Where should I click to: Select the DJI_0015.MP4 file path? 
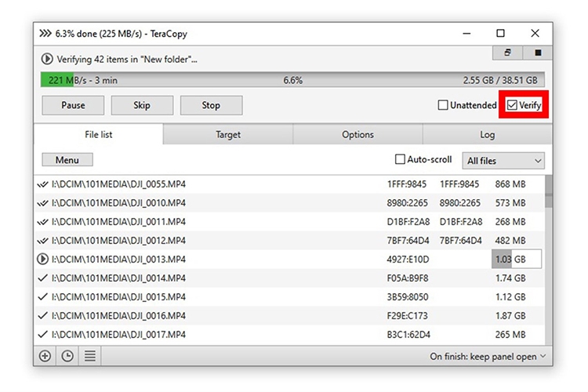click(118, 296)
